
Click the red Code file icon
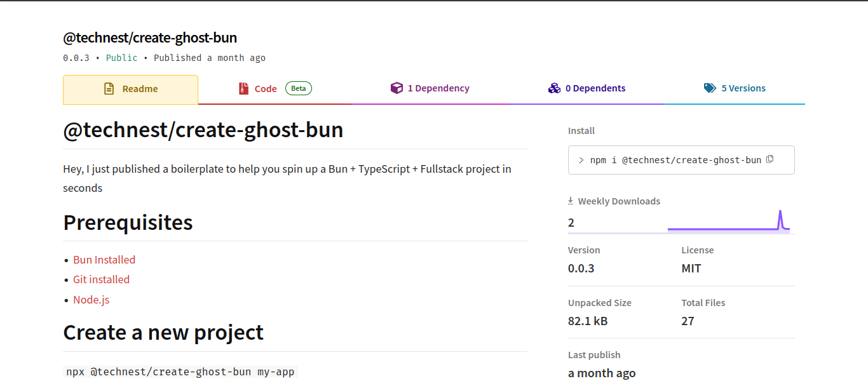(x=244, y=88)
